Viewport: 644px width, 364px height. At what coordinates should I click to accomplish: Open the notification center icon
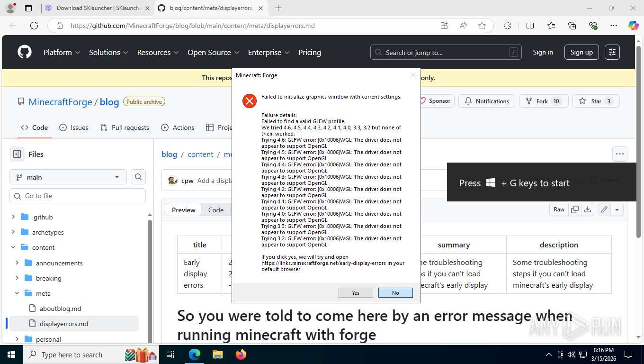click(x=628, y=355)
